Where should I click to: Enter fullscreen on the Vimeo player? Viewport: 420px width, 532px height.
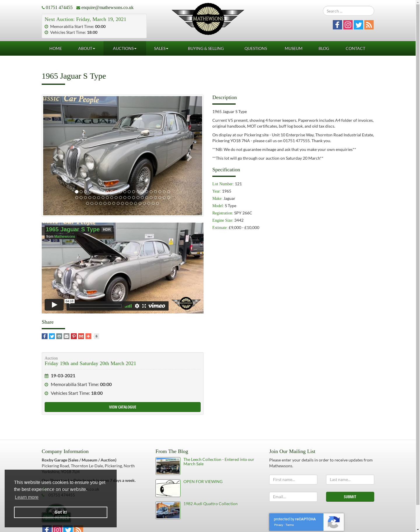point(144,306)
